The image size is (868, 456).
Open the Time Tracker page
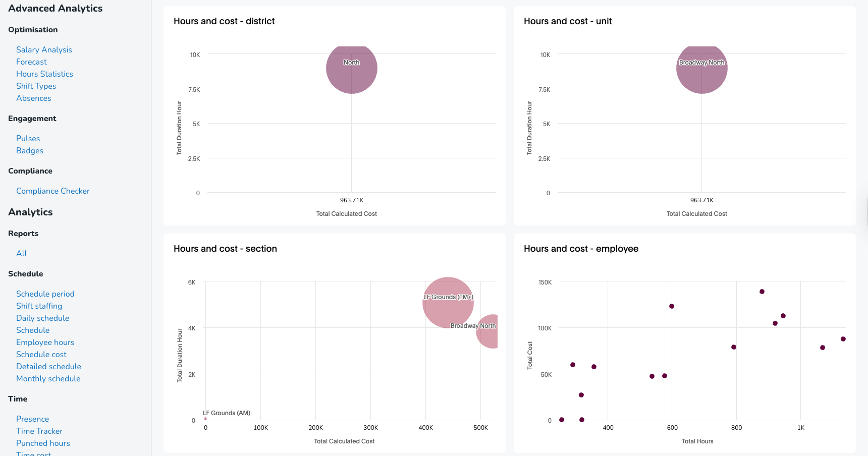(39, 431)
